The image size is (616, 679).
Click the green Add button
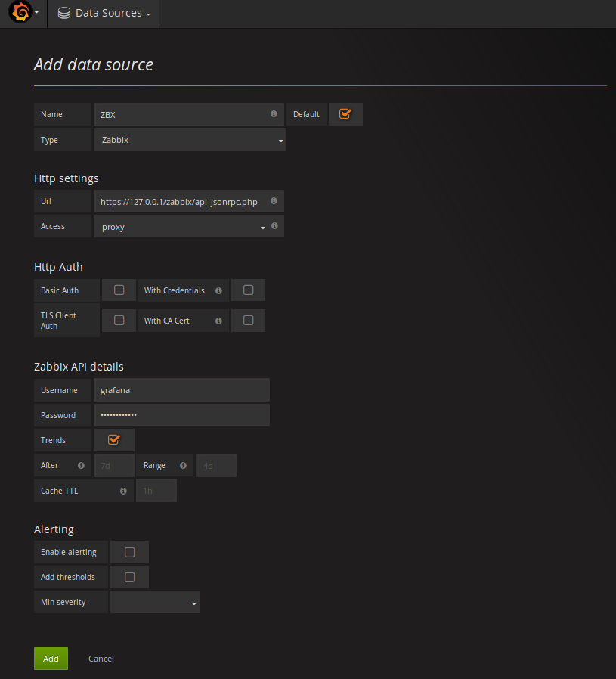tap(51, 658)
